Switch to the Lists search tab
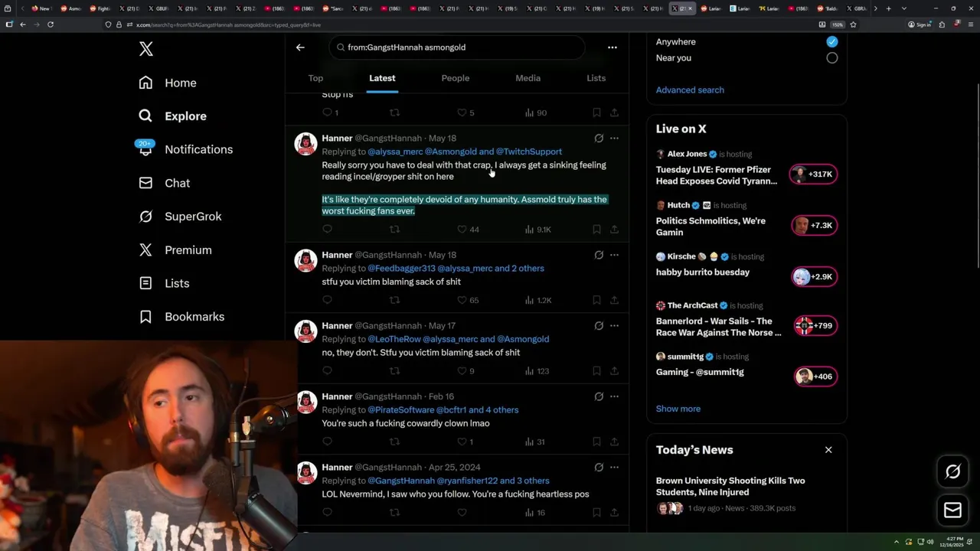This screenshot has width=980, height=551. coord(596,78)
